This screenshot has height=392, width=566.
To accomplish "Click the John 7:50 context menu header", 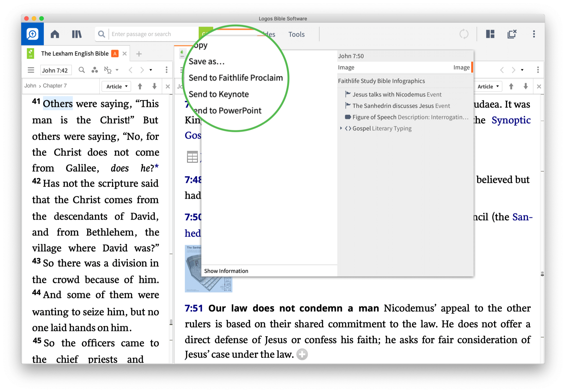I will [x=351, y=56].
